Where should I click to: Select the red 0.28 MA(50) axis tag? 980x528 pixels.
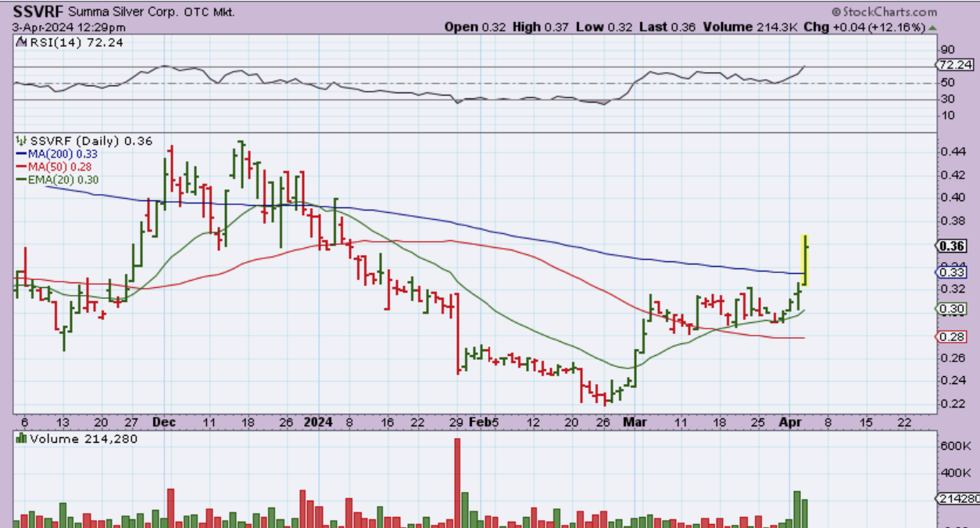point(950,336)
